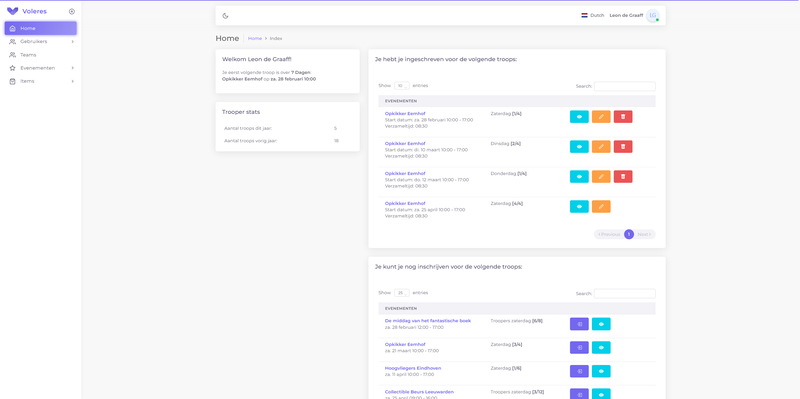Screen dimensions: 800x399
Task: Click the Next pagination button
Action: (645, 234)
